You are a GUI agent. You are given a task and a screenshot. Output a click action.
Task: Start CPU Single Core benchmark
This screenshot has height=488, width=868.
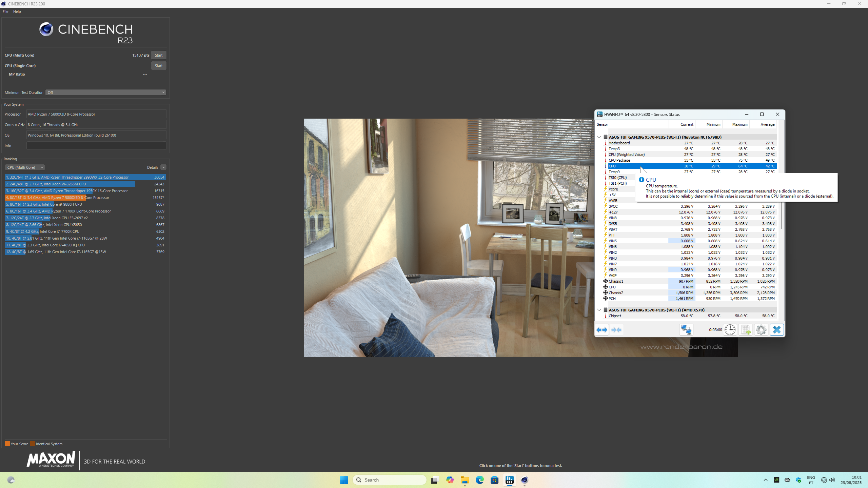(x=159, y=66)
